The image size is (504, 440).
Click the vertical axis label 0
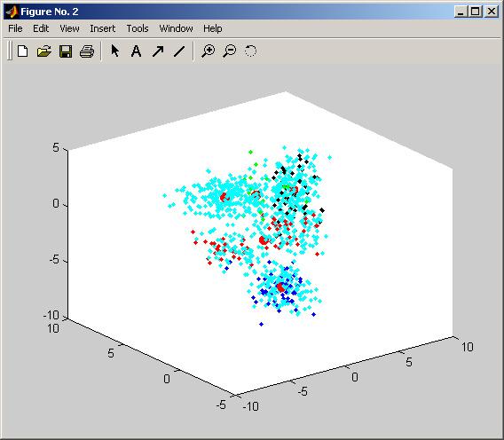56,203
